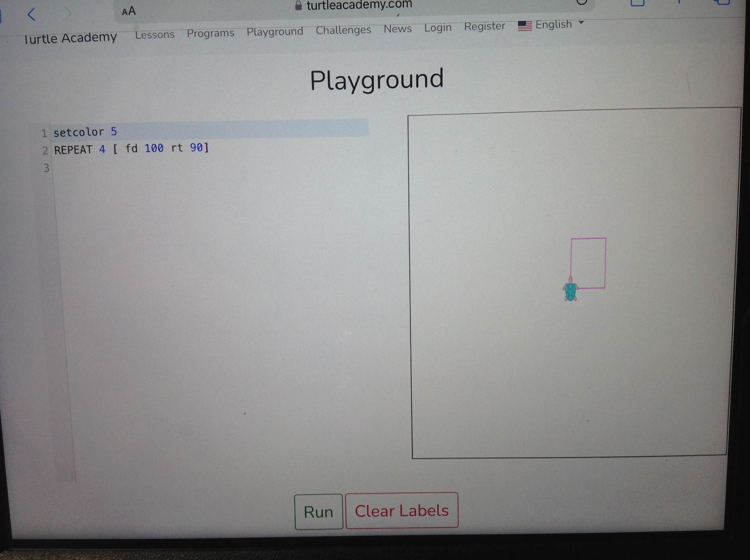Click the Clear Labels button
Screen dimensions: 750x560
tap(402, 510)
